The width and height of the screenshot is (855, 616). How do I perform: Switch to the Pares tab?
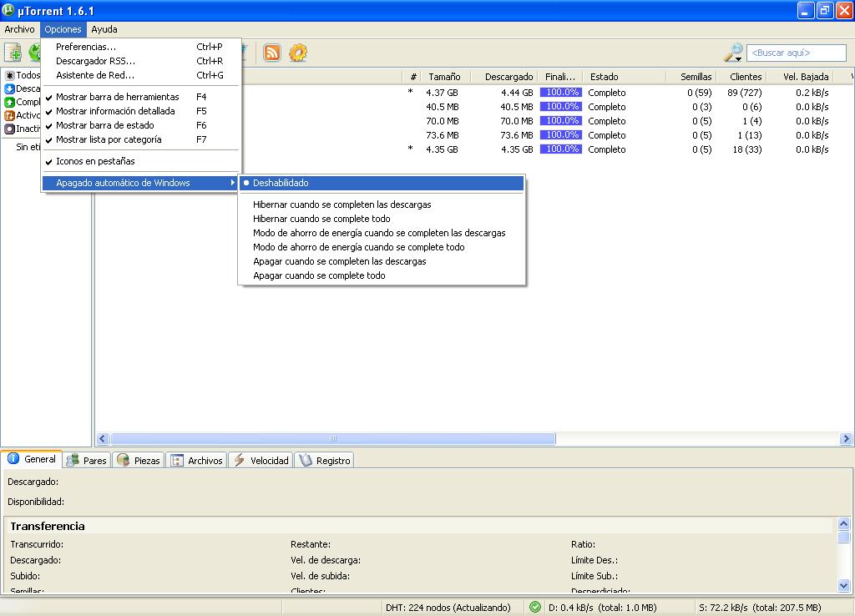pyautogui.click(x=87, y=460)
